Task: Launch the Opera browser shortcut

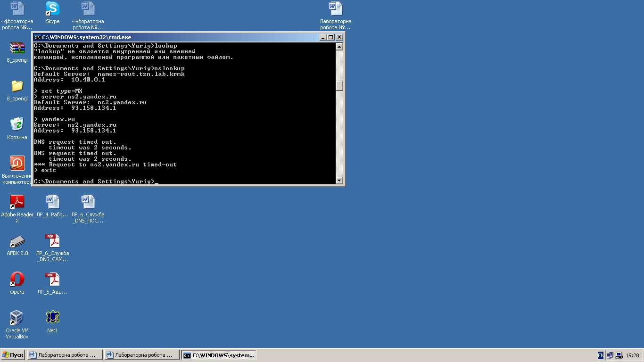Action: point(17,279)
